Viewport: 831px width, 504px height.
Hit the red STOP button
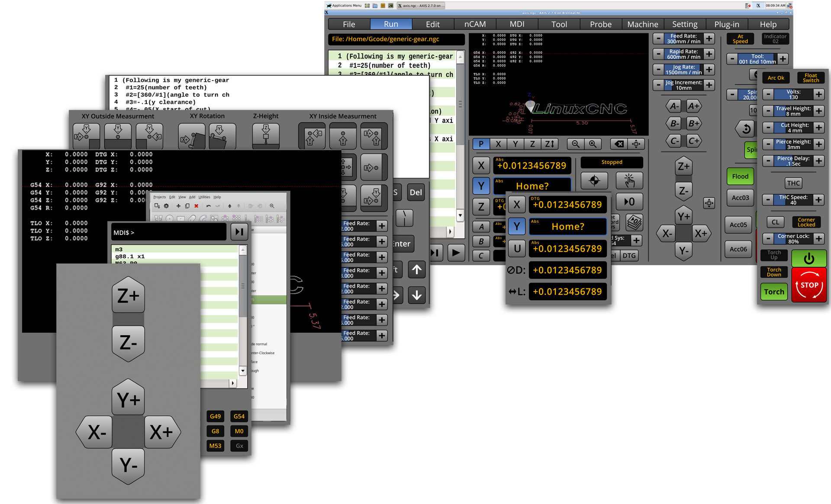pos(809,285)
